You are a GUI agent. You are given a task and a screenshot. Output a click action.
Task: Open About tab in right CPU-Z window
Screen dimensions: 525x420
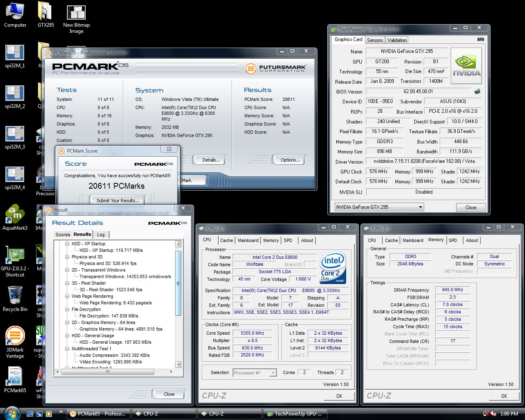click(472, 240)
